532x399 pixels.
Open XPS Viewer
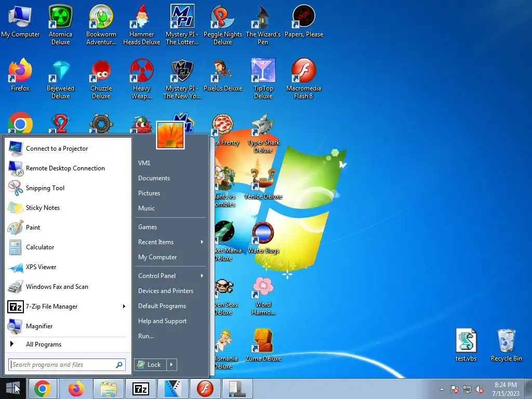pos(67,267)
